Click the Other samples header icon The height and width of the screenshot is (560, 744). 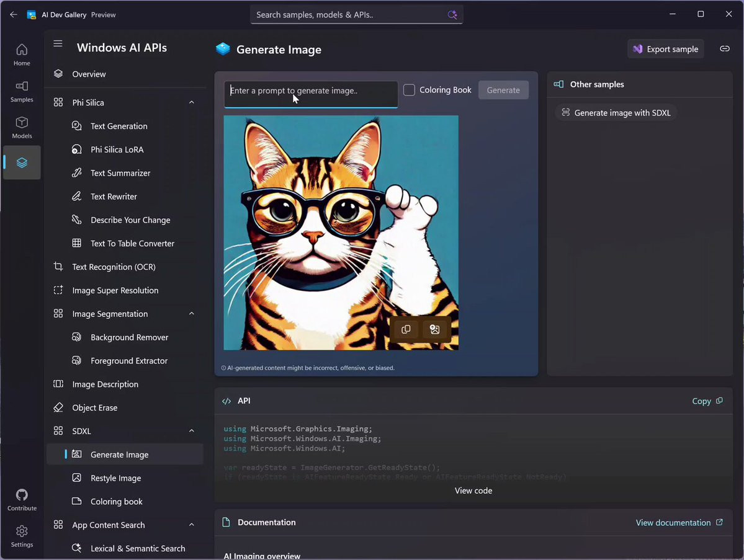click(558, 84)
